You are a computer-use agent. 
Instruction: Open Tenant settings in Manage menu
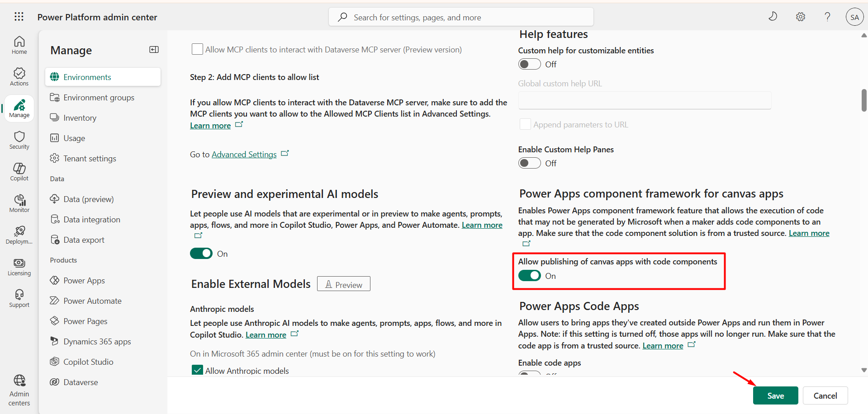[90, 159]
